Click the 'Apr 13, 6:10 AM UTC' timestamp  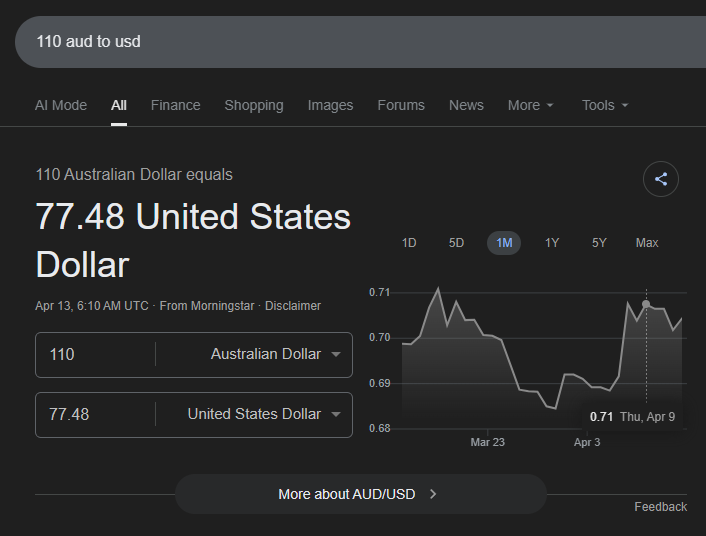tap(92, 306)
